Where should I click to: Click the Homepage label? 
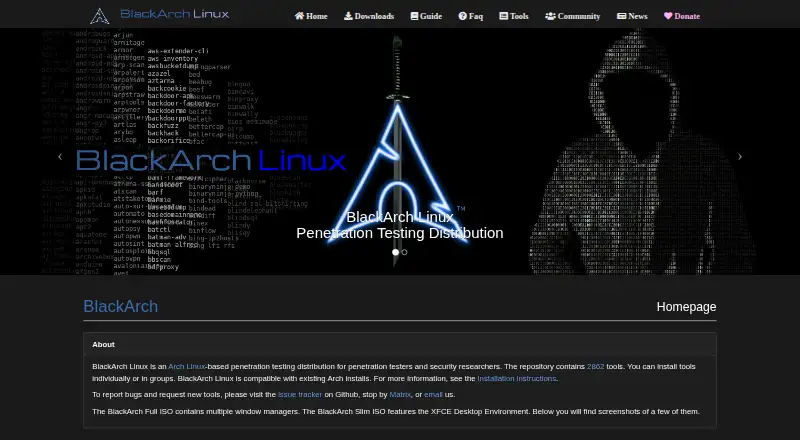point(686,307)
